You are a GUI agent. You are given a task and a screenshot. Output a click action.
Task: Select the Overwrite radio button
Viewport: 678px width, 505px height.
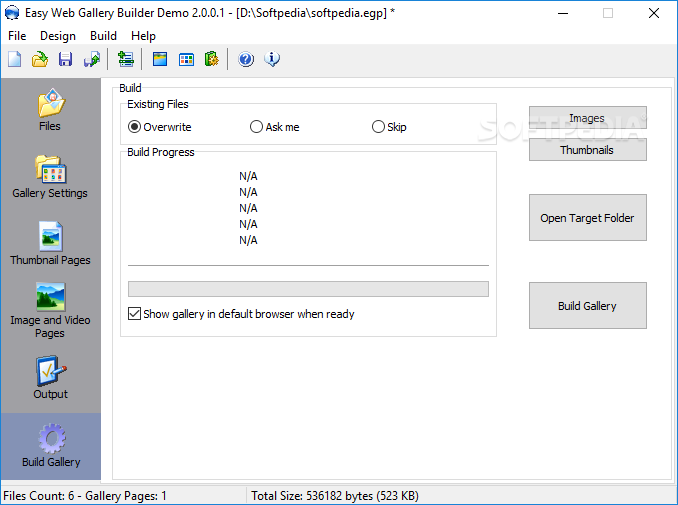click(160, 127)
